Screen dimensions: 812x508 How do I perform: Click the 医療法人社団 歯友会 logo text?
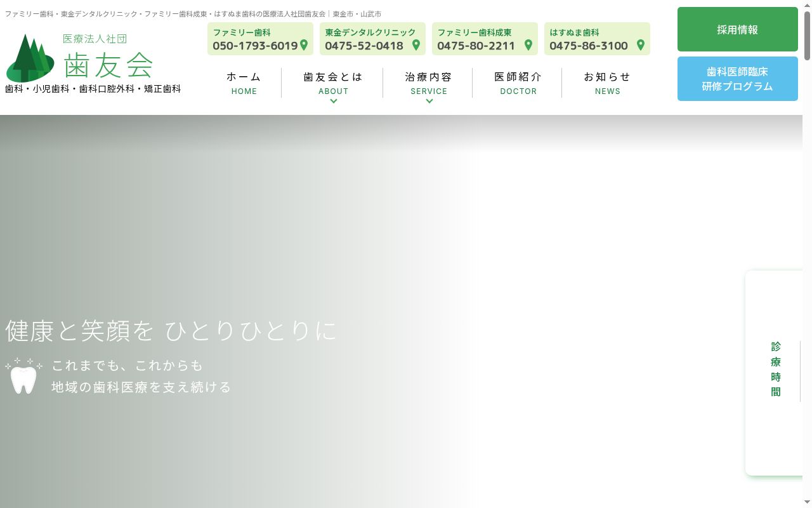108,57
